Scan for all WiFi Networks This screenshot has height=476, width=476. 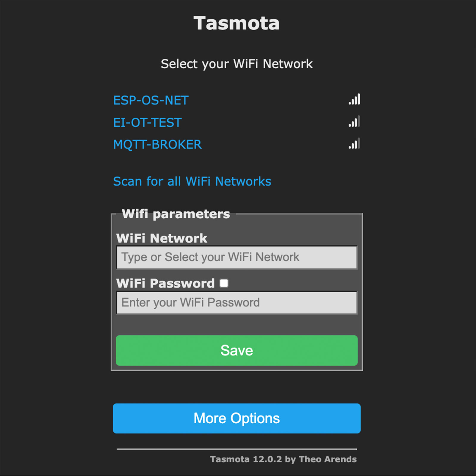(192, 181)
